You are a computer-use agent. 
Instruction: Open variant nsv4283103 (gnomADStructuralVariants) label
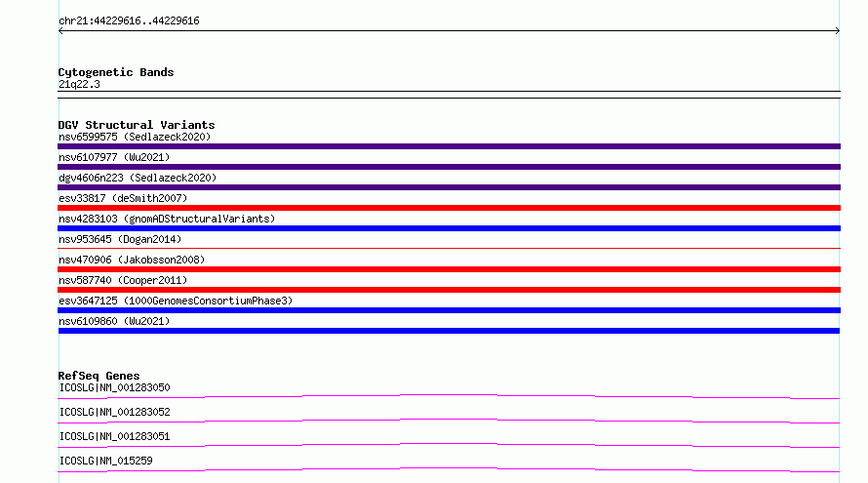pyautogui.click(x=167, y=219)
